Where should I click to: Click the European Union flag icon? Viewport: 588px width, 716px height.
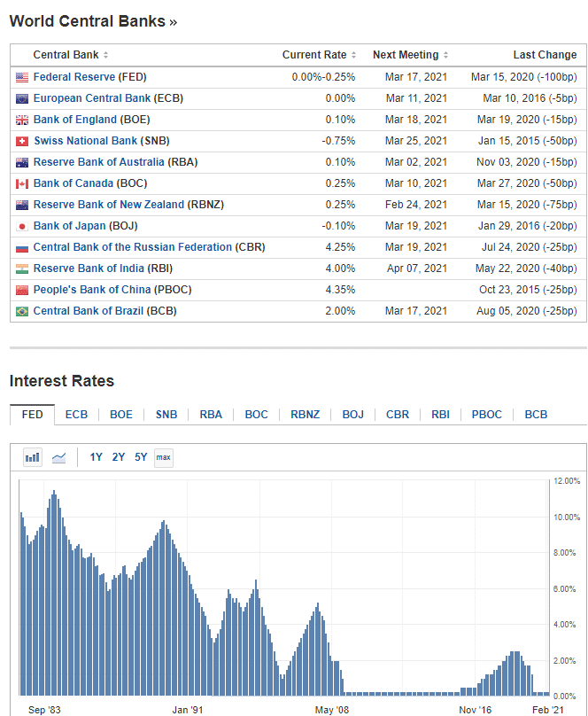(22, 98)
